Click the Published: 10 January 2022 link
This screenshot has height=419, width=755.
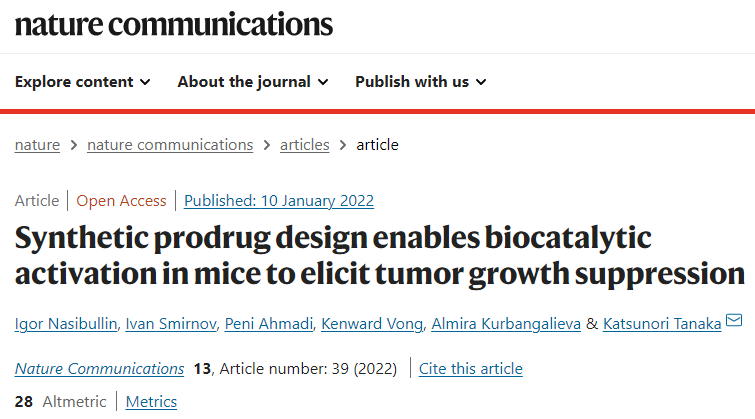click(279, 201)
